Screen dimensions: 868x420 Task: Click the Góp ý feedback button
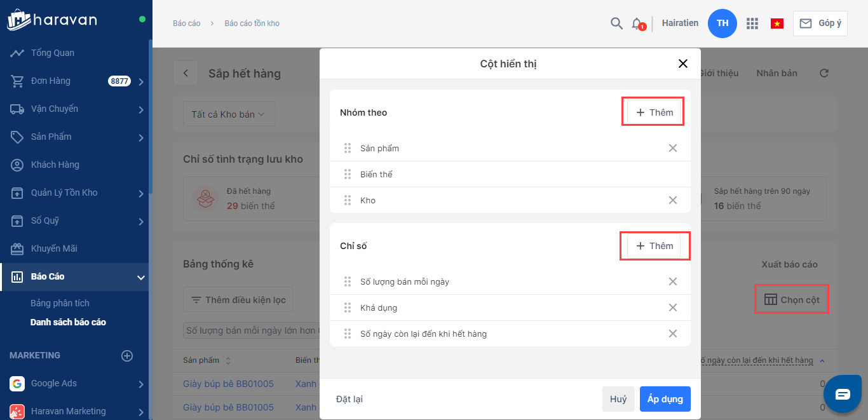point(820,24)
